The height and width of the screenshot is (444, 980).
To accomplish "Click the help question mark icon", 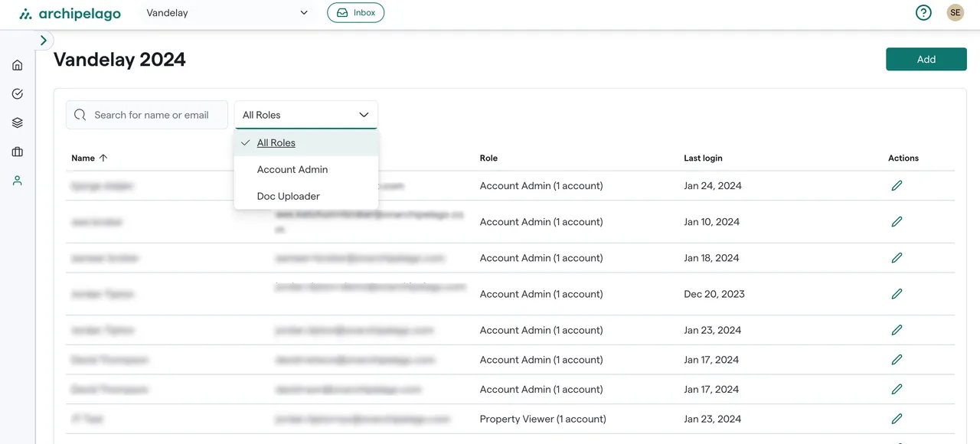I will point(923,13).
